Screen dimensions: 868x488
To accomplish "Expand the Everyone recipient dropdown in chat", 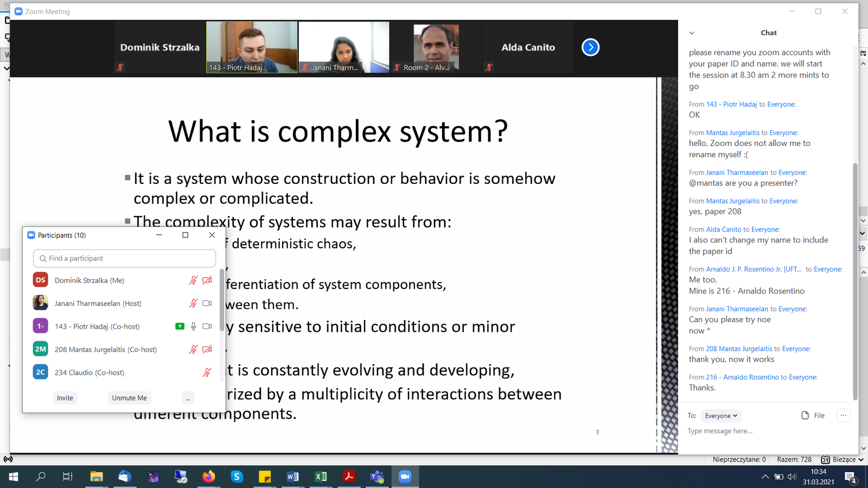I will click(721, 416).
